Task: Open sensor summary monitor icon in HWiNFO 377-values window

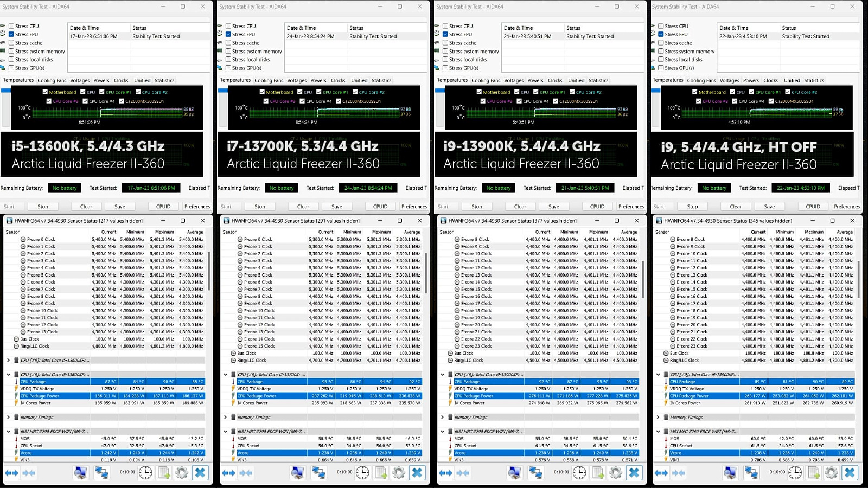Action: (x=514, y=473)
